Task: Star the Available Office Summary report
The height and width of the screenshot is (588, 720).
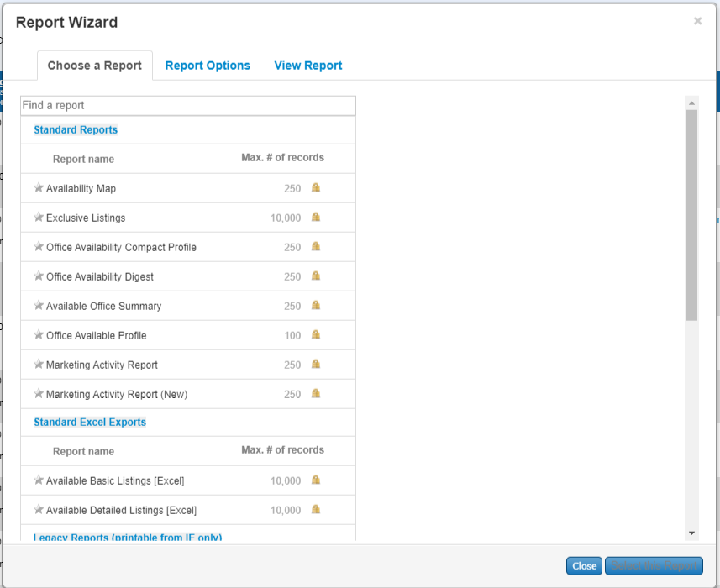Action: point(39,305)
